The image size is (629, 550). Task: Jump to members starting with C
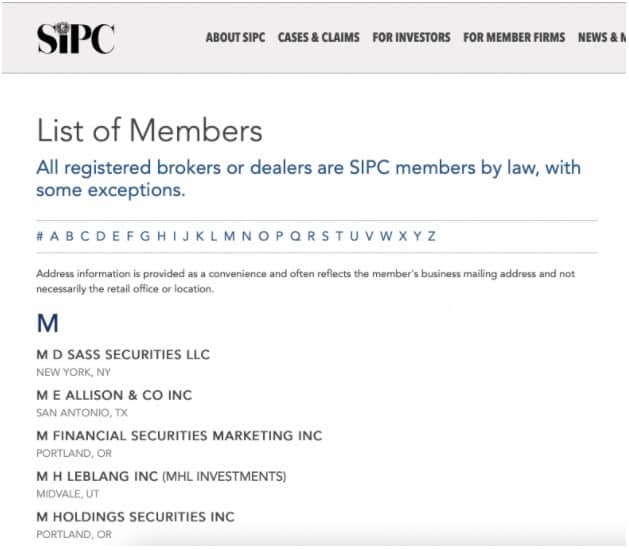click(85, 236)
